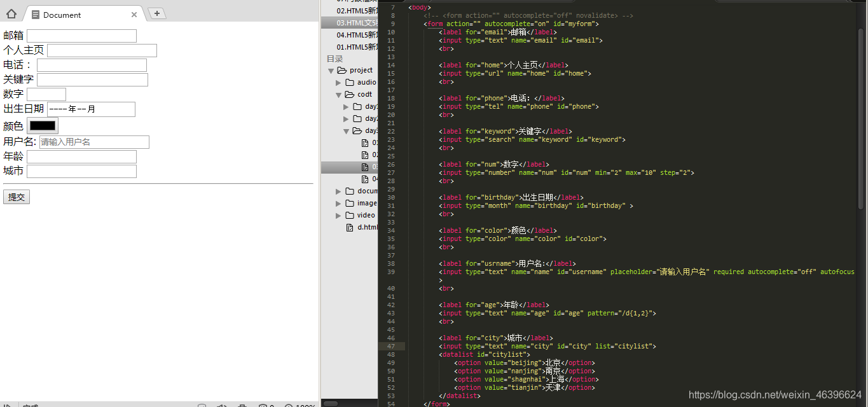Focus the 数字 number input field
This screenshot has width=868, height=407.
pos(46,94)
